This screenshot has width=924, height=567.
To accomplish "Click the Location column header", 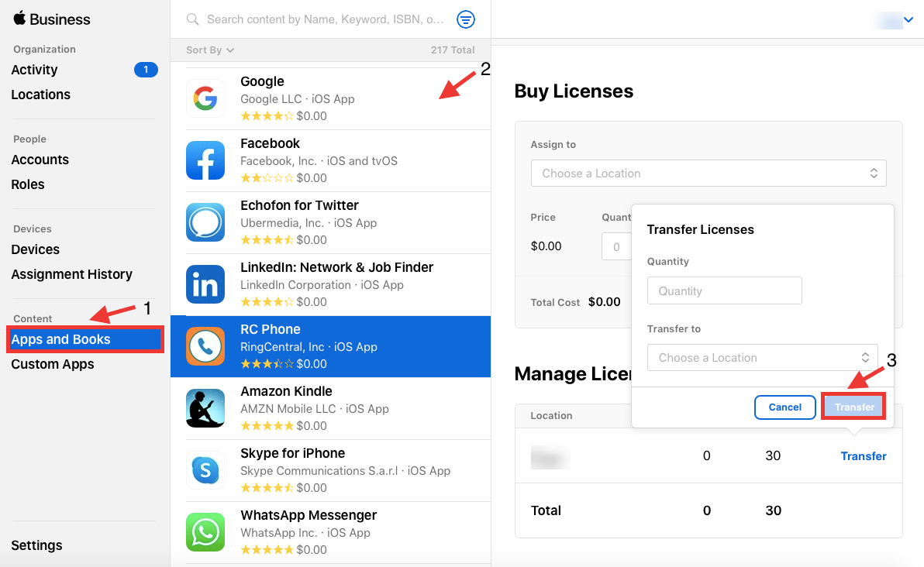I will click(x=551, y=415).
